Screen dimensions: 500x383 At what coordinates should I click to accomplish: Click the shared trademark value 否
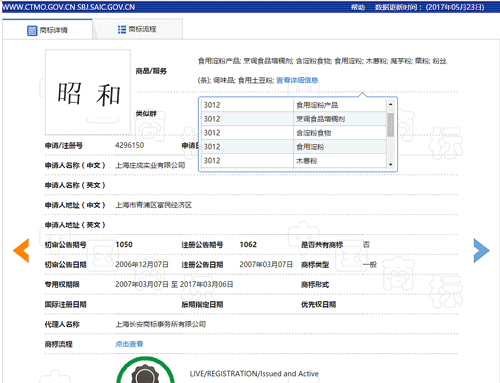tap(366, 245)
